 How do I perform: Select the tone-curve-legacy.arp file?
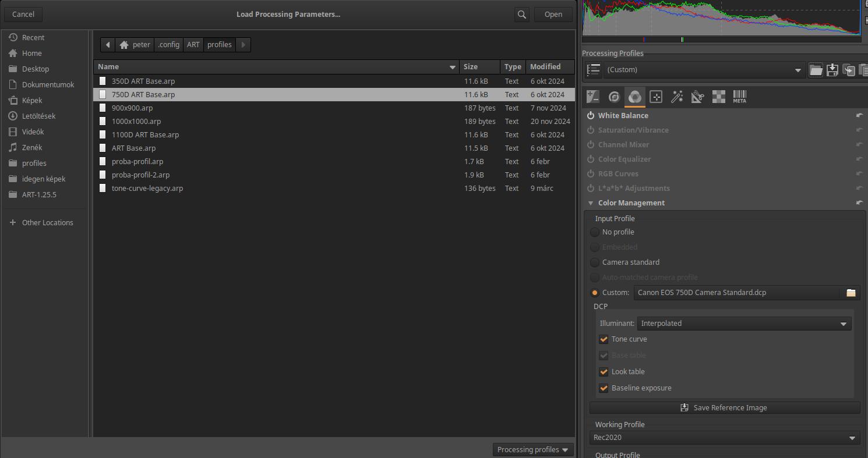tap(147, 189)
